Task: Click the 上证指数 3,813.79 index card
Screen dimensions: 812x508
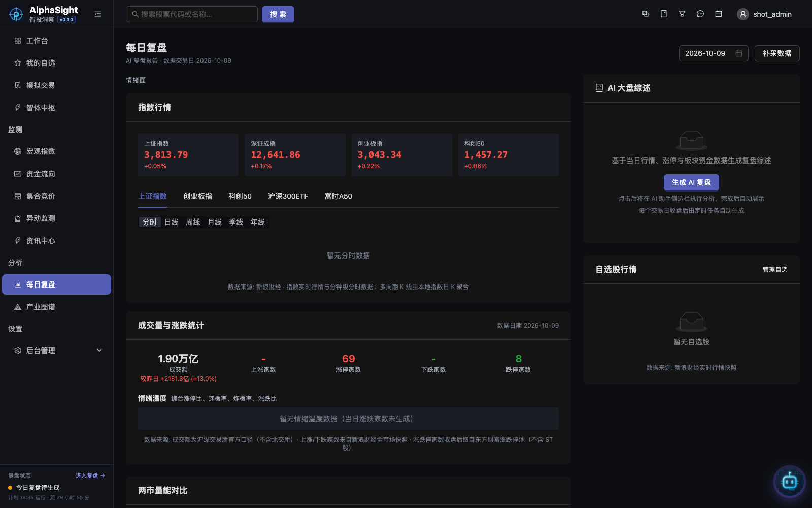Action: (188, 155)
